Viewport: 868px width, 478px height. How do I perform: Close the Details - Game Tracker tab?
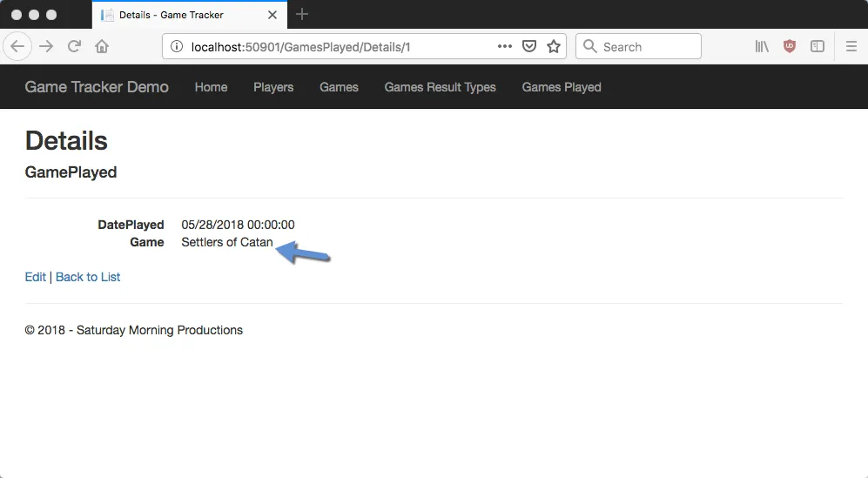(273, 15)
